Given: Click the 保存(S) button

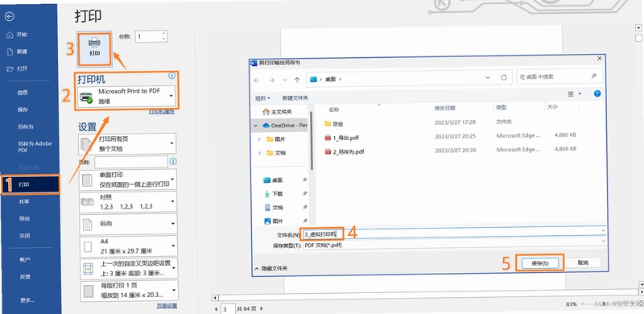Looking at the screenshot, I should pyautogui.click(x=539, y=263).
